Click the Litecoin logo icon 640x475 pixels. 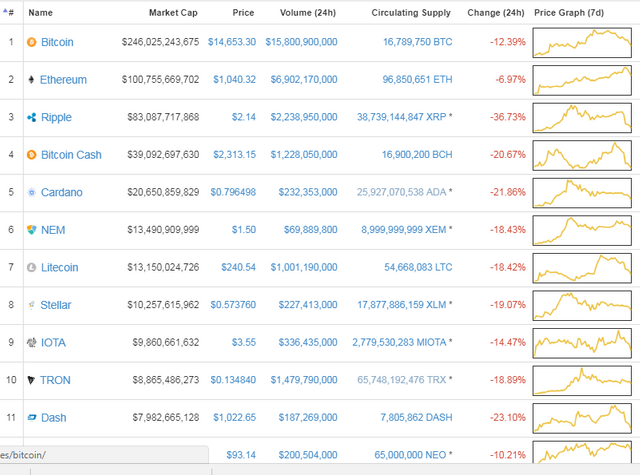click(31, 267)
